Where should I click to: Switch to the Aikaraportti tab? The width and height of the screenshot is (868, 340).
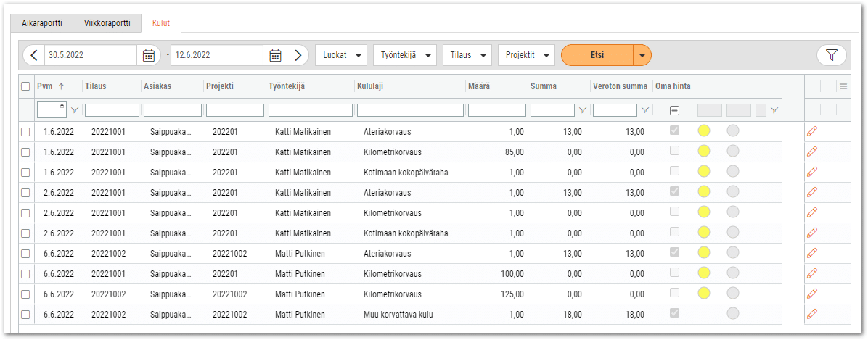point(41,23)
